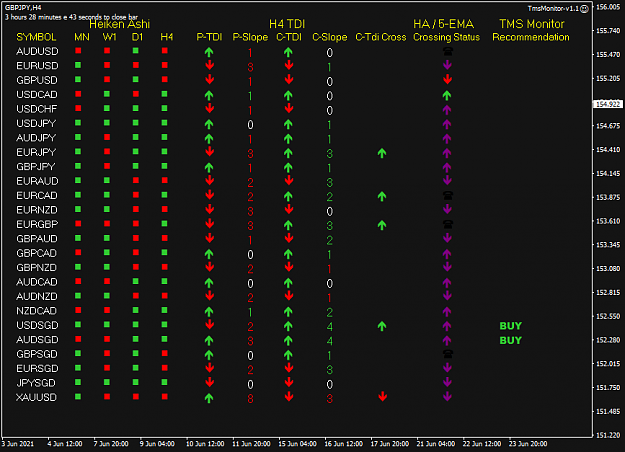Click the green P-TDI up arrow for AUDUSD

(209, 52)
